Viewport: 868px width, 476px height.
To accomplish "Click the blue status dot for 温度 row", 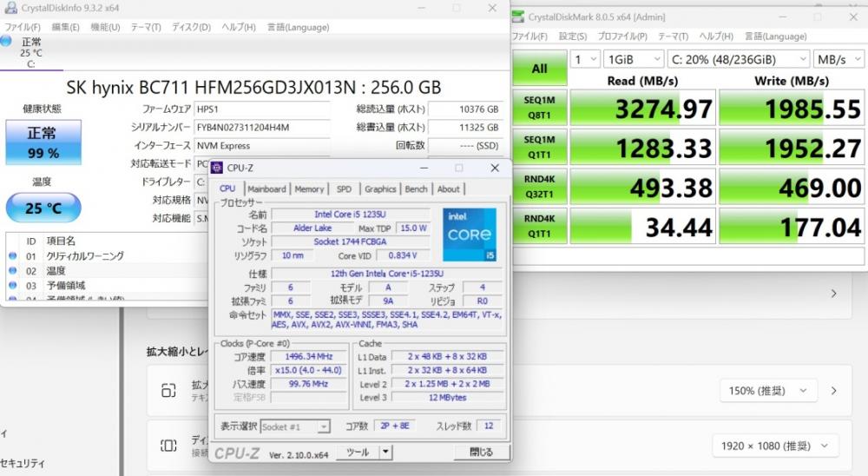I will tap(13, 270).
